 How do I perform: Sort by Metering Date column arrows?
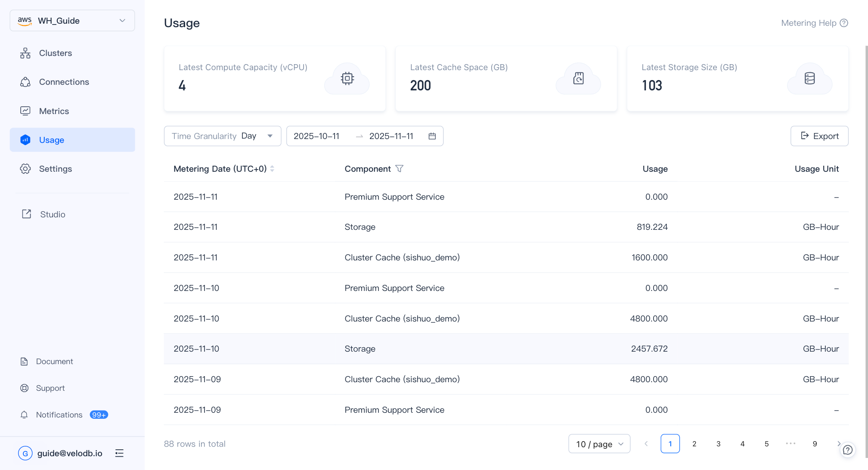coord(272,169)
